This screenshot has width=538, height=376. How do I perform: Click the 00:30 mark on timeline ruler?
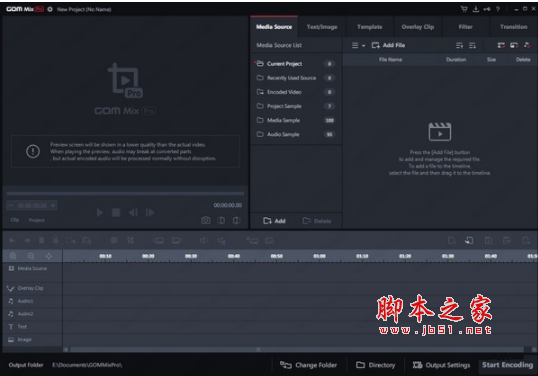click(x=191, y=256)
